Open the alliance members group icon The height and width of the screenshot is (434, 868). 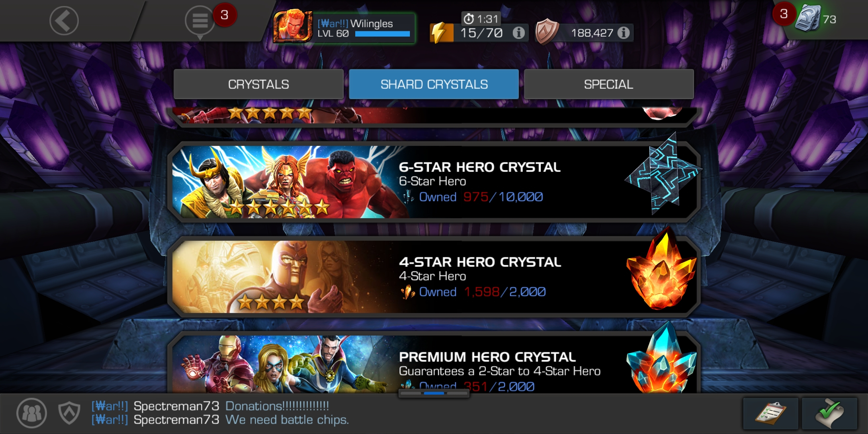tap(32, 413)
